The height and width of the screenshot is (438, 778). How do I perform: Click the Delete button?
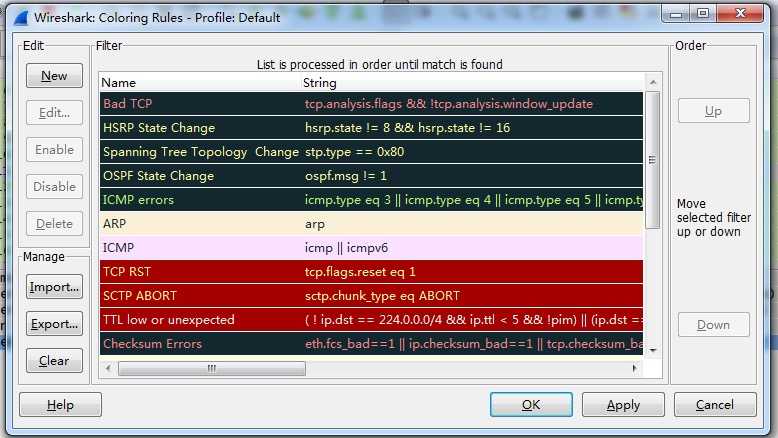click(x=54, y=224)
